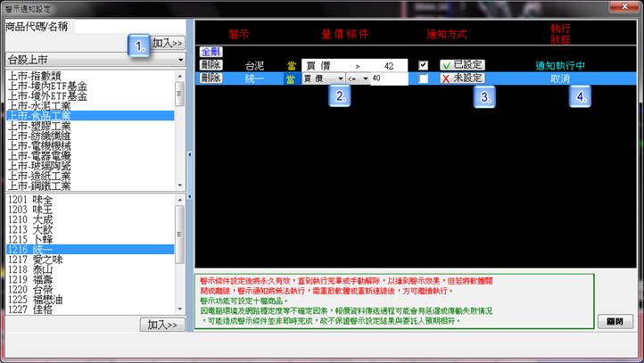The width and height of the screenshot is (644, 363).
Task: Delete the 統一 alert row
Action: [x=211, y=78]
